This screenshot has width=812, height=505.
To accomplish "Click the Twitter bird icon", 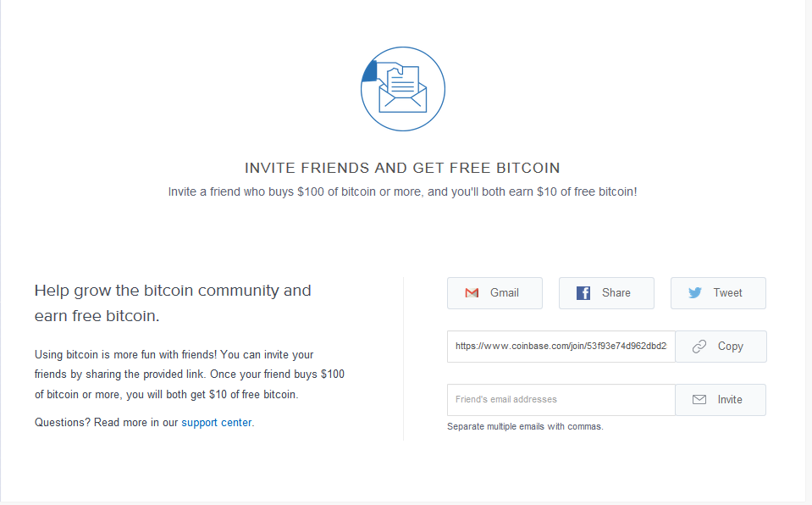I will (x=695, y=293).
